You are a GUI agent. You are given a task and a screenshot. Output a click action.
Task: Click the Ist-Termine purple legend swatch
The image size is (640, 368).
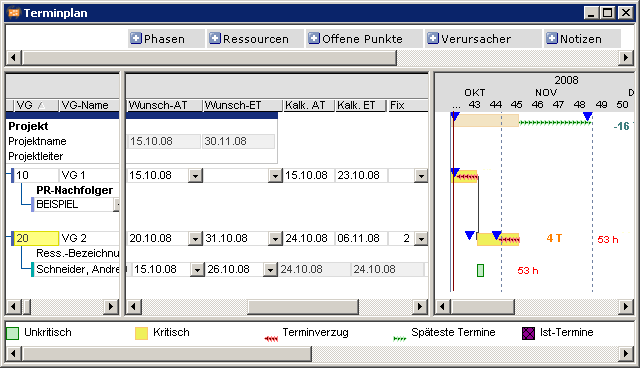pyautogui.click(x=528, y=333)
